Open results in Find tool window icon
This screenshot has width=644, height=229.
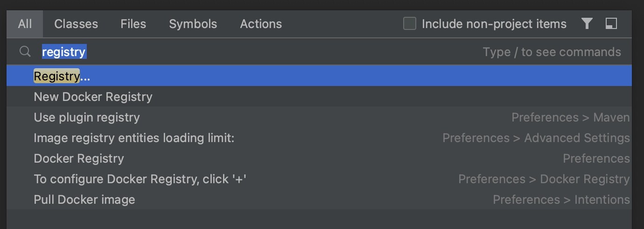[611, 23]
